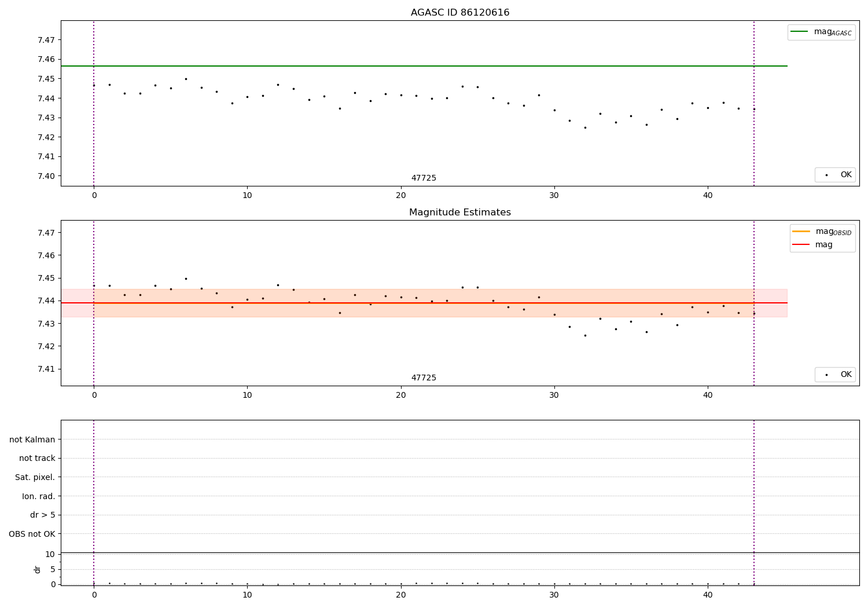Image resolution: width=868 pixels, height=608 pixels.
Task: Click the x-axis tick 20 under the top plot
Action: pyautogui.click(x=401, y=196)
